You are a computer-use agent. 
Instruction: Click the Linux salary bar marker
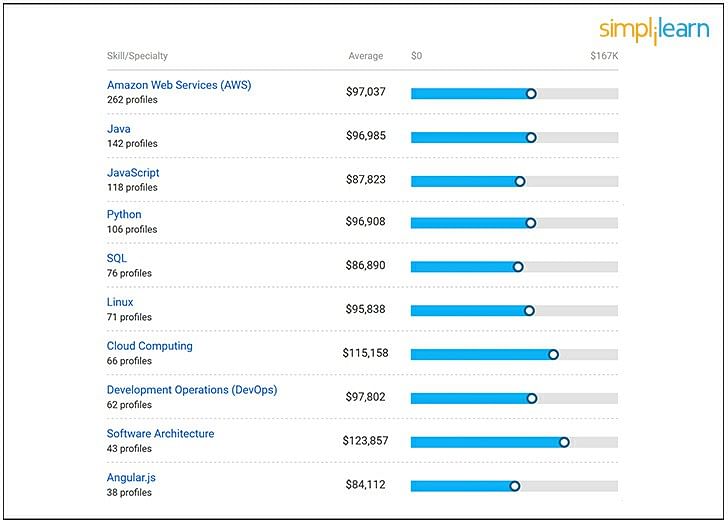tap(529, 310)
